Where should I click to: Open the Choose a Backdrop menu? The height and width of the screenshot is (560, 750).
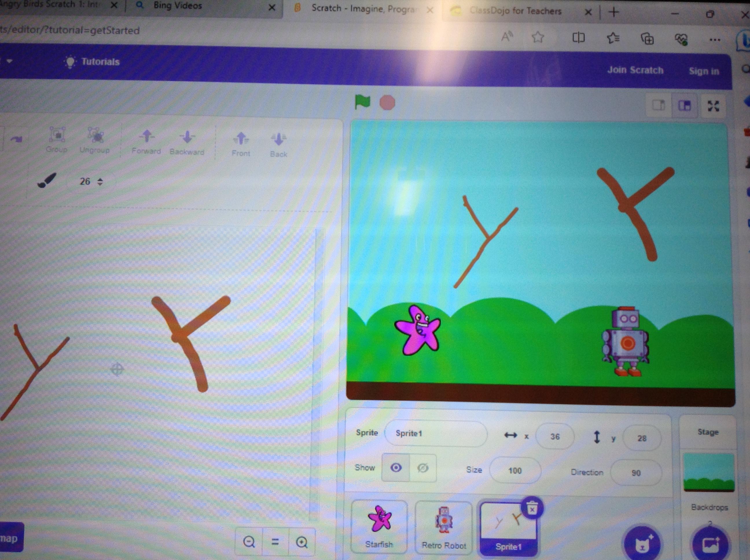pos(710,544)
